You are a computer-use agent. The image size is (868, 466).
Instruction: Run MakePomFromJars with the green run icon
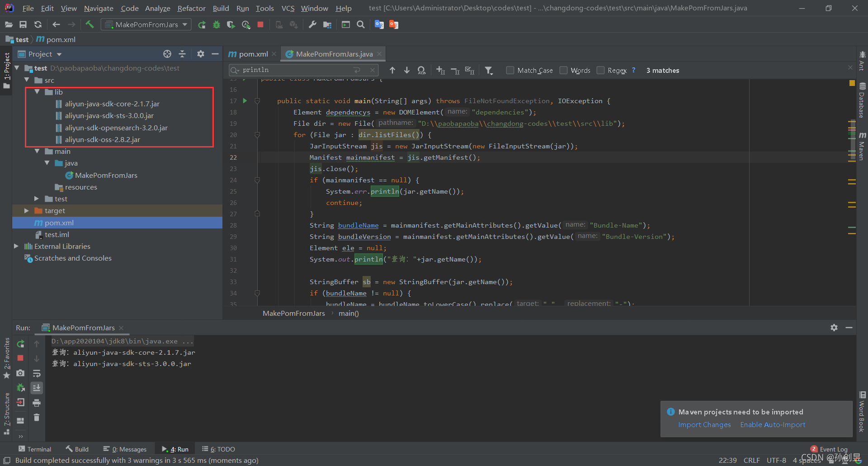(x=202, y=24)
